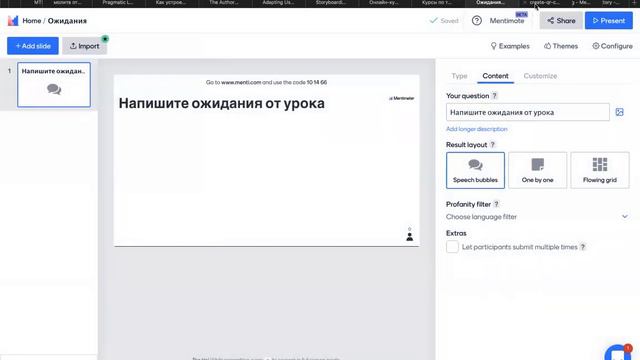Switch to the Customize tab

tap(540, 76)
